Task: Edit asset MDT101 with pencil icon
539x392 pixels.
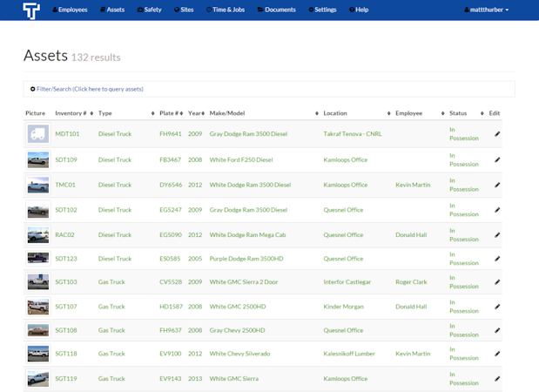Action: click(x=497, y=134)
